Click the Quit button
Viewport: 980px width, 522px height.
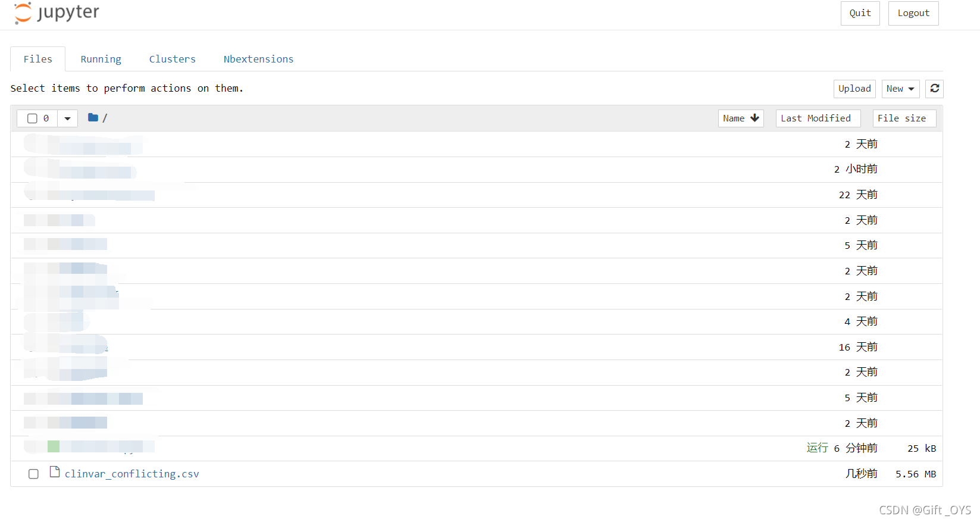coord(860,13)
